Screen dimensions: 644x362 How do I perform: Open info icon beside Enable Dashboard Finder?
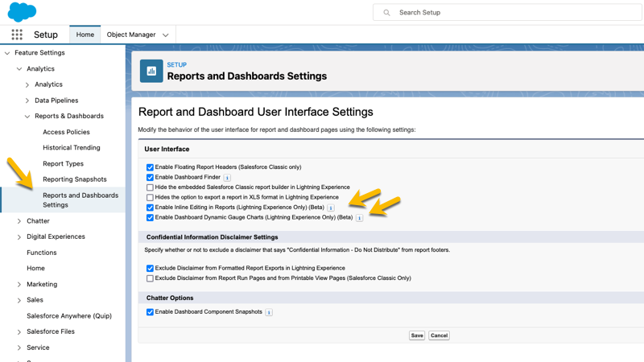[x=227, y=177]
